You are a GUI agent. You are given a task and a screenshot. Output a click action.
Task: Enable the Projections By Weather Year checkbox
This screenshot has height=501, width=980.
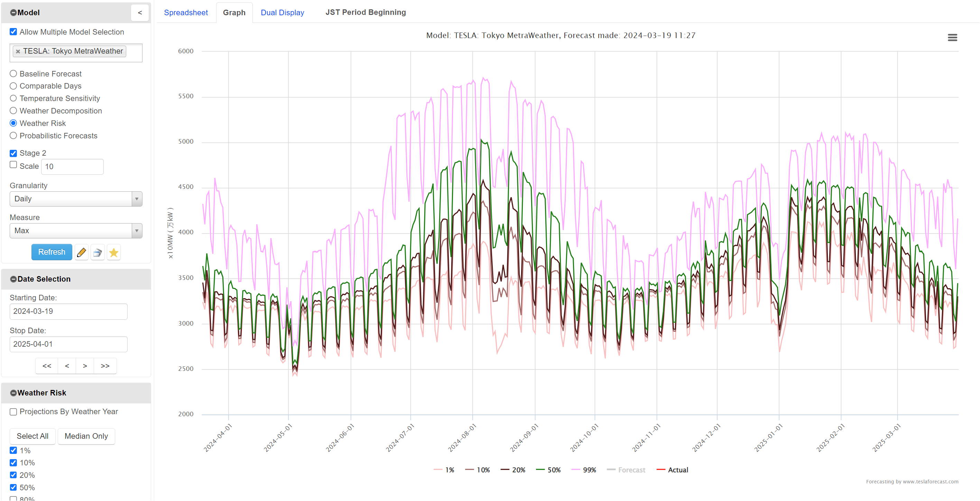tap(13, 411)
